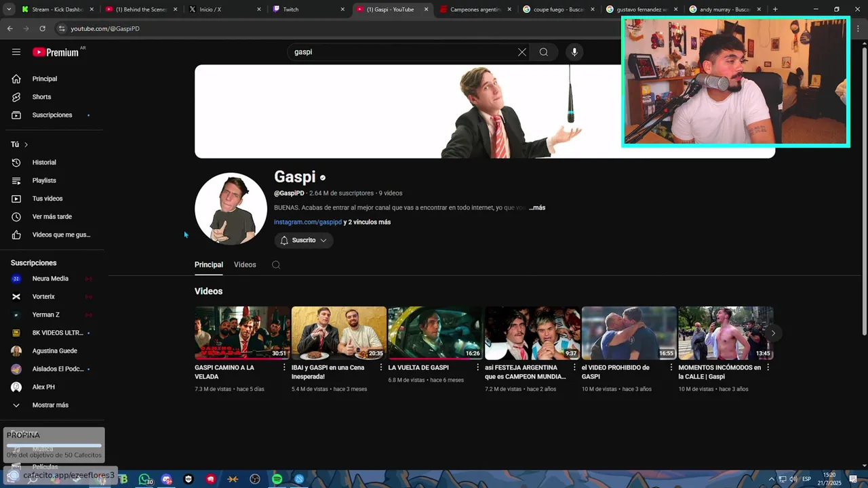Click the browser address bar URL

[105, 28]
